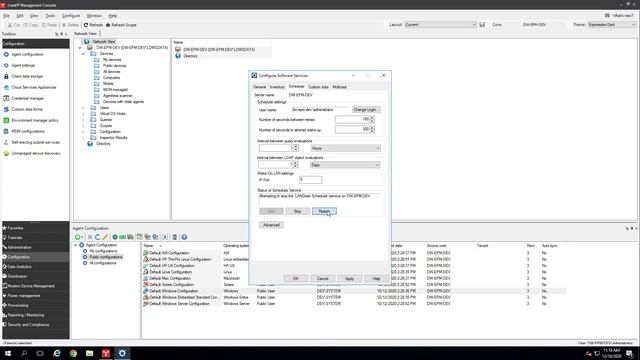640x360 pixels.
Task: Open Custom data forms tool
Action: pyautogui.click(x=27, y=109)
